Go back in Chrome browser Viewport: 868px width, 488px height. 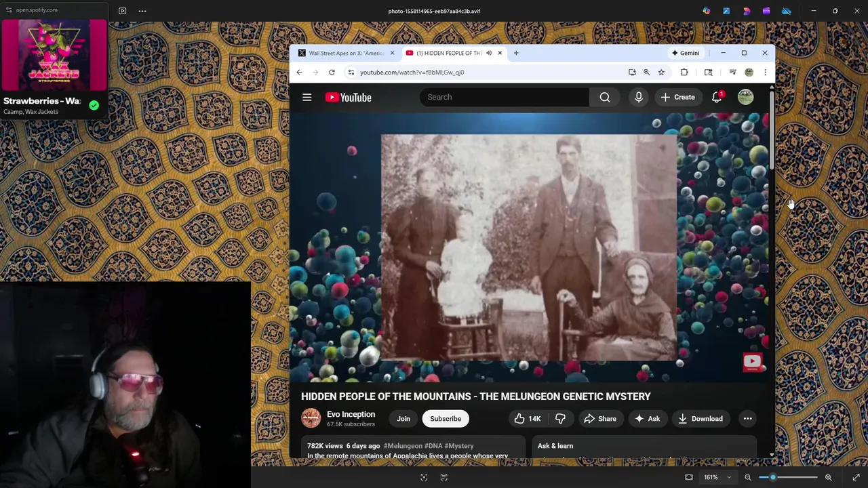(299, 72)
